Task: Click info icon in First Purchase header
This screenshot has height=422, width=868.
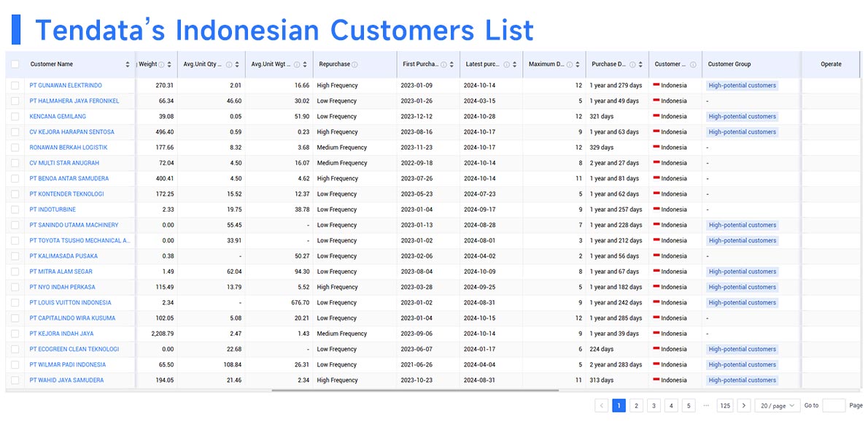Action: pyautogui.click(x=443, y=65)
